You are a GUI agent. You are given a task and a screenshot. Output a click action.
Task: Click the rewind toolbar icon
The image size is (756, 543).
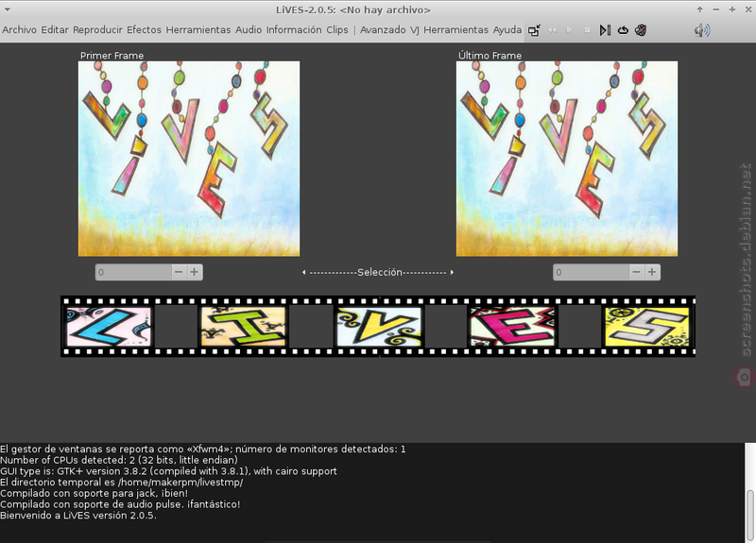[552, 30]
